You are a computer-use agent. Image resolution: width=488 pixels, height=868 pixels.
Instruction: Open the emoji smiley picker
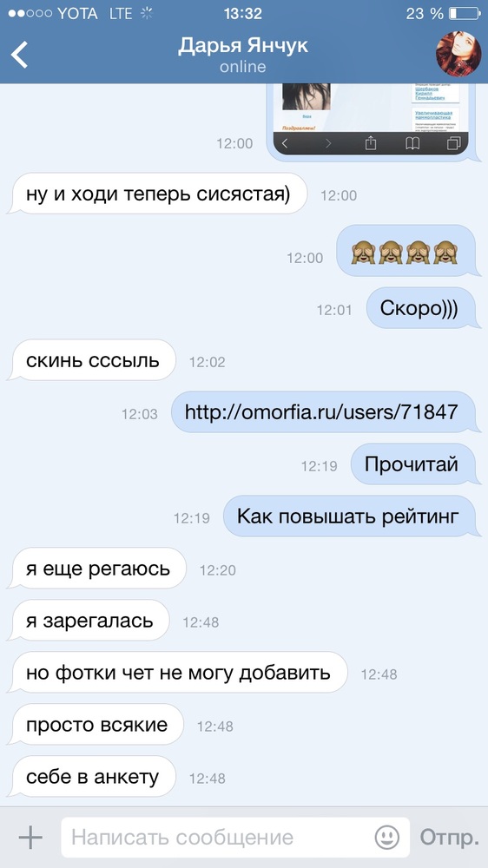click(x=386, y=837)
